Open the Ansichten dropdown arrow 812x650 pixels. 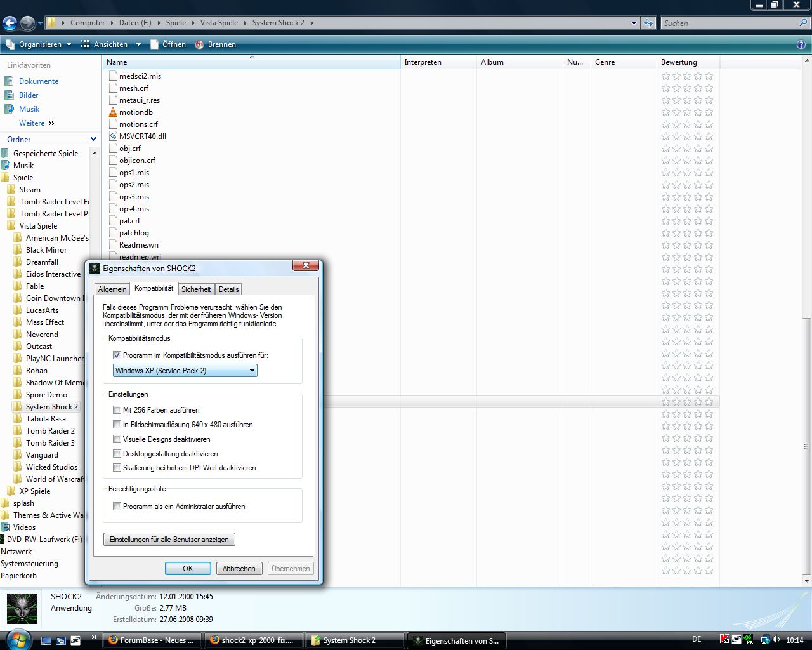[138, 44]
